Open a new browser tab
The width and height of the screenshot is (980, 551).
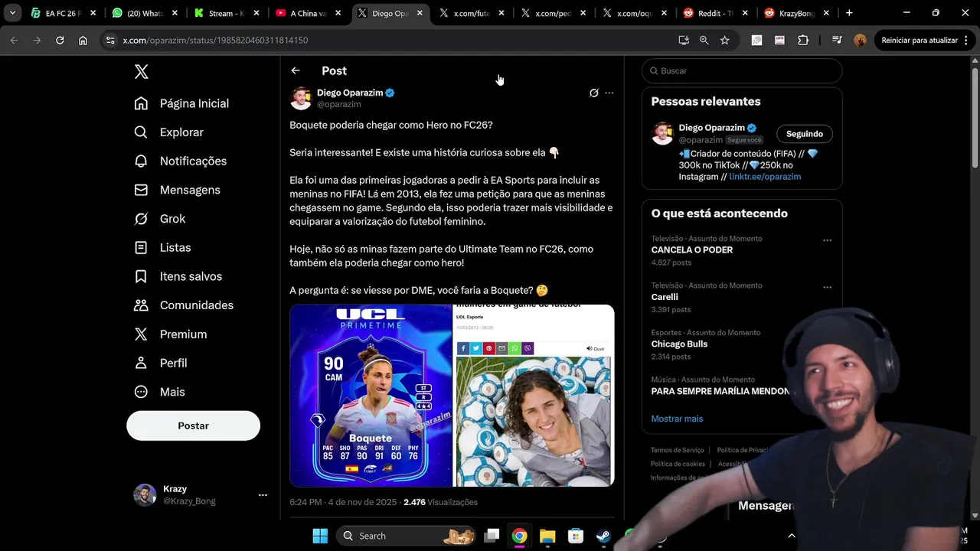click(x=849, y=13)
